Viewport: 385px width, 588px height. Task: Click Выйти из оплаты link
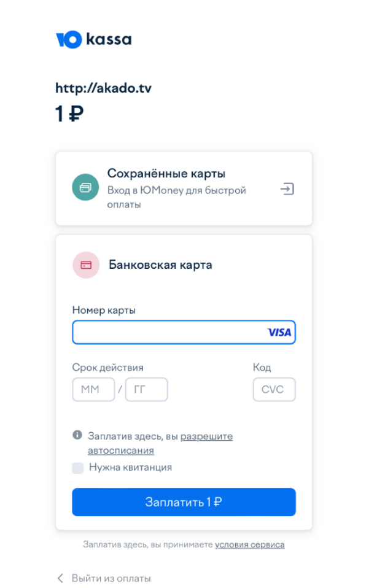111,578
